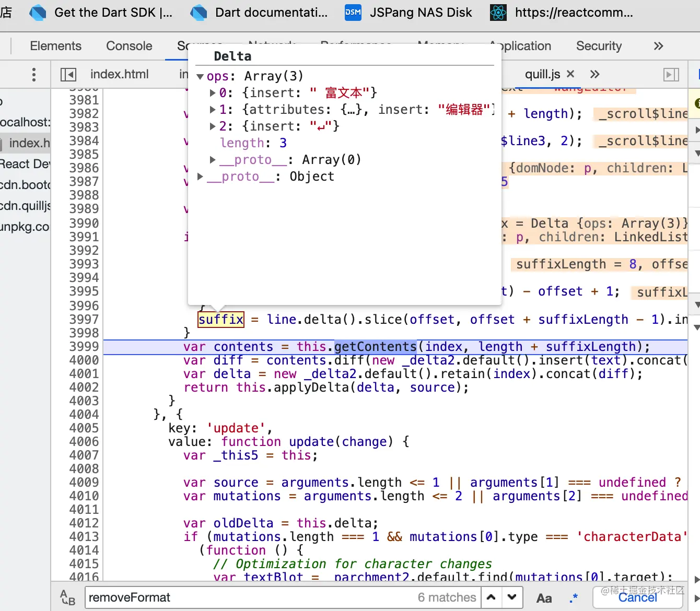
Task: Show more DevTools panels with the chevron
Action: point(658,46)
